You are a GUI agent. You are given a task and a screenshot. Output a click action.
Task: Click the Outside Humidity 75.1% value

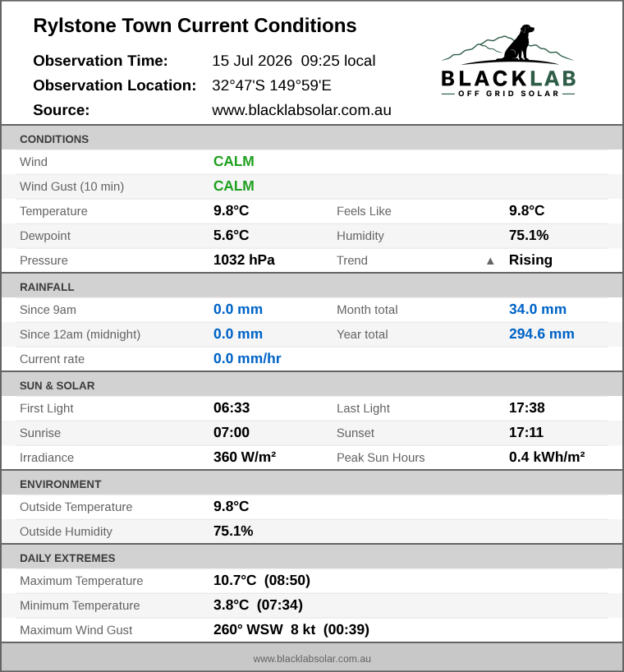(233, 531)
